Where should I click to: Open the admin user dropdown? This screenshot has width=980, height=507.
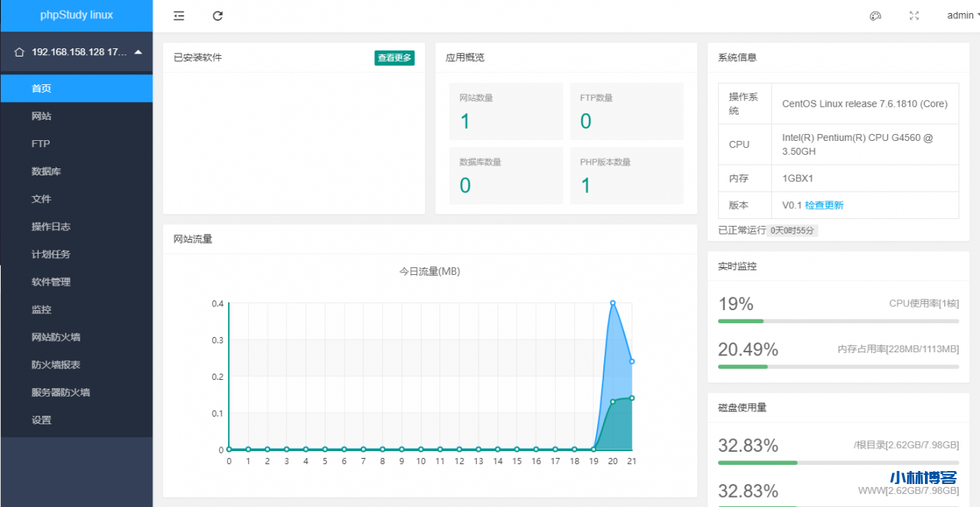tap(962, 15)
